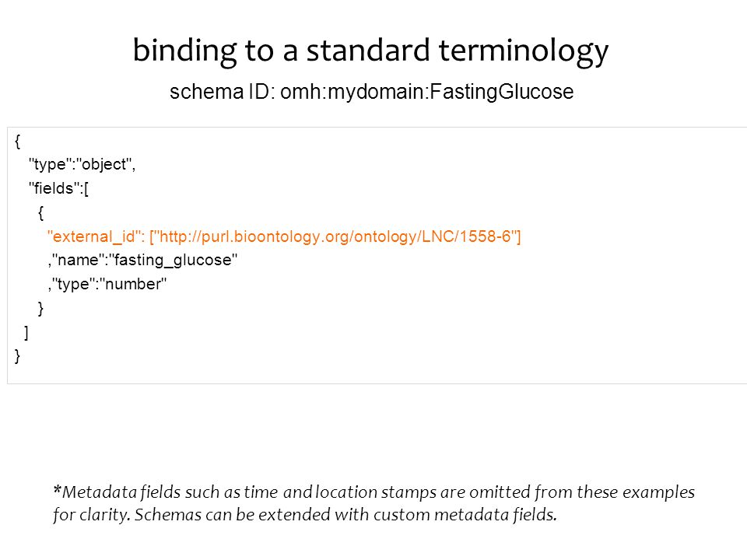Click the inner opening brace before external_id
The image size is (747, 560).
pos(40,212)
